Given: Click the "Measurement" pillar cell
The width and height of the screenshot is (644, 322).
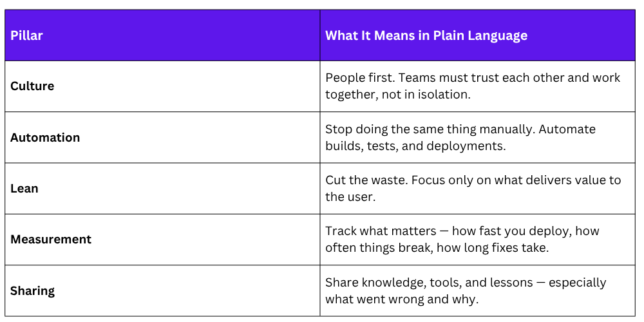Looking at the screenshot, I should point(51,240).
